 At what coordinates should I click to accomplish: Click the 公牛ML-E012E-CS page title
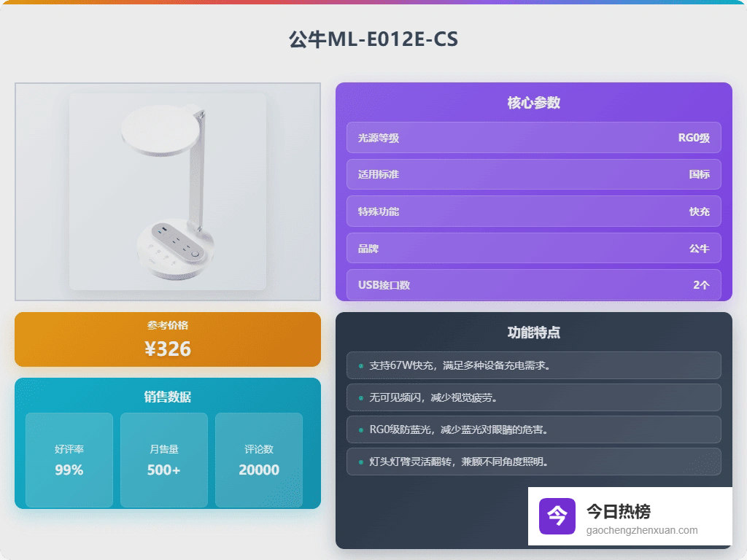[x=373, y=39]
